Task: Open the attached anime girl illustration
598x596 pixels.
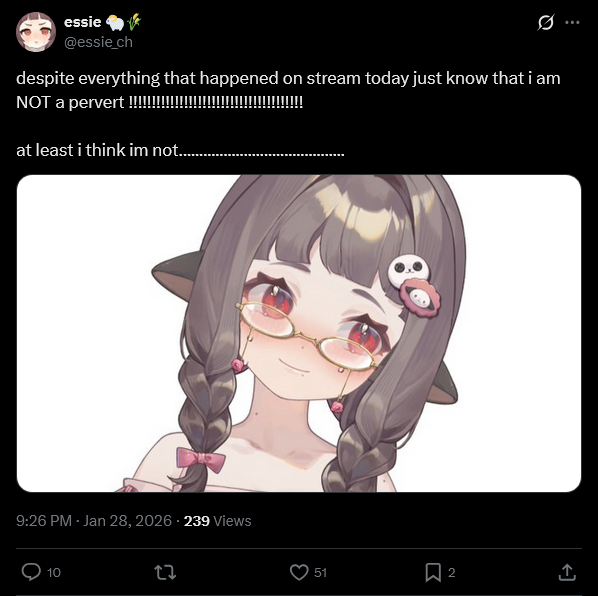Action: point(299,333)
